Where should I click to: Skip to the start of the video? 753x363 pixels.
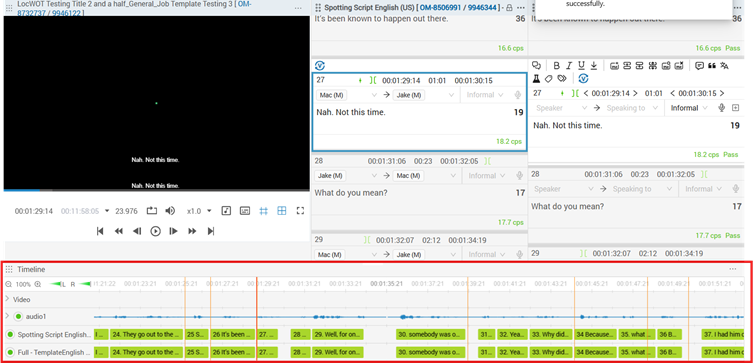pyautogui.click(x=100, y=231)
